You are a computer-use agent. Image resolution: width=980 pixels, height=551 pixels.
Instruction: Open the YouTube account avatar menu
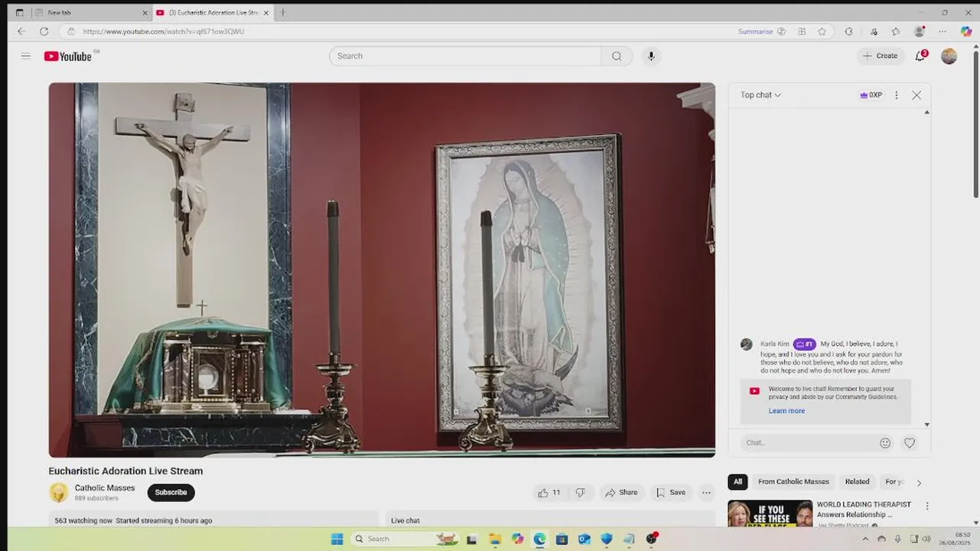(x=949, y=56)
